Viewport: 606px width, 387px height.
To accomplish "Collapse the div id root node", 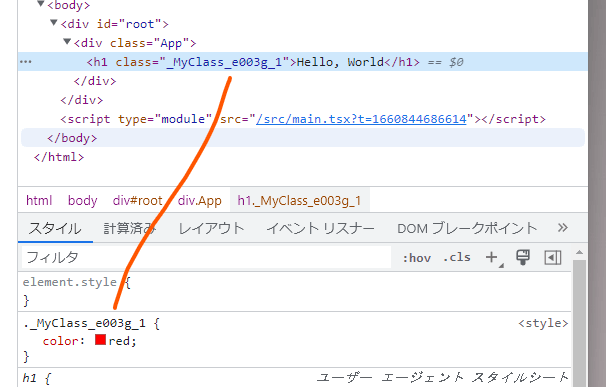I will coord(54,23).
